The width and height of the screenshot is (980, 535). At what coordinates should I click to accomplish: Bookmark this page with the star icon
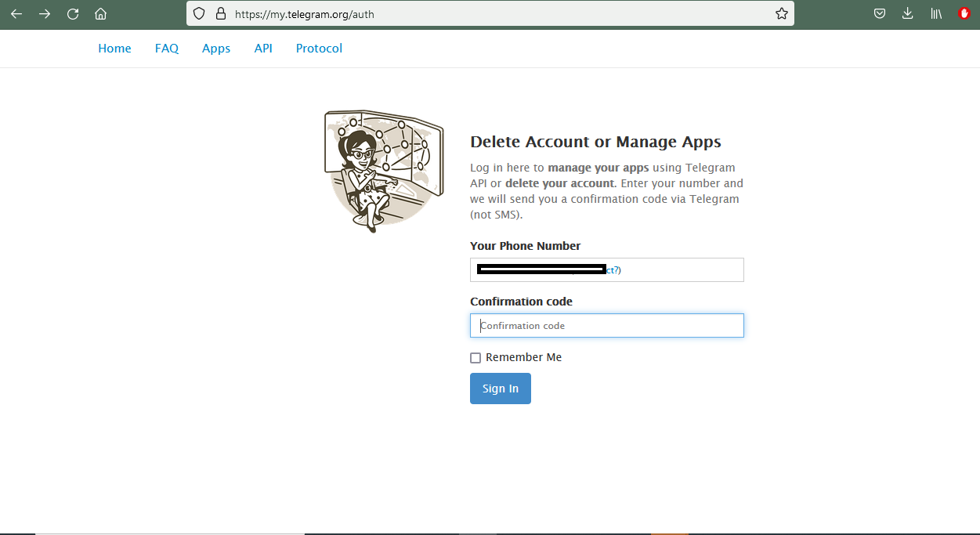pos(781,13)
